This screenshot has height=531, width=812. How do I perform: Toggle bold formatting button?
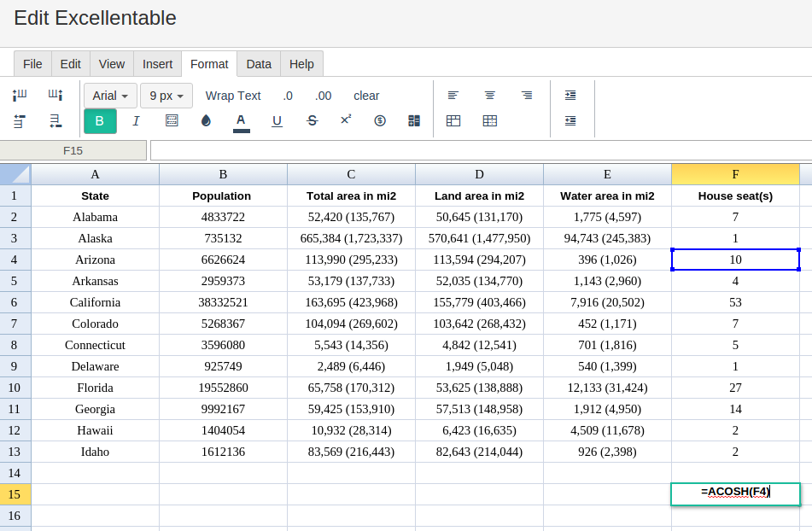pos(100,121)
